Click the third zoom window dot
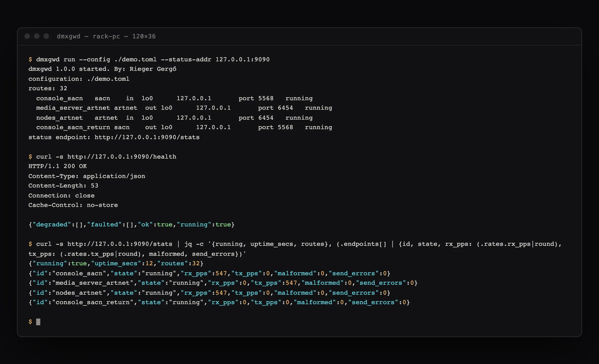This screenshot has height=364, width=599. coord(46,36)
